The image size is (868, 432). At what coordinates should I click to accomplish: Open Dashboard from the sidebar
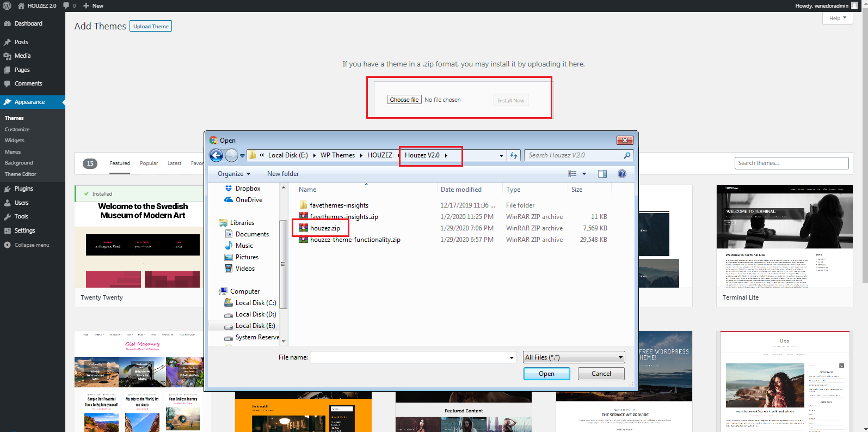[x=28, y=23]
